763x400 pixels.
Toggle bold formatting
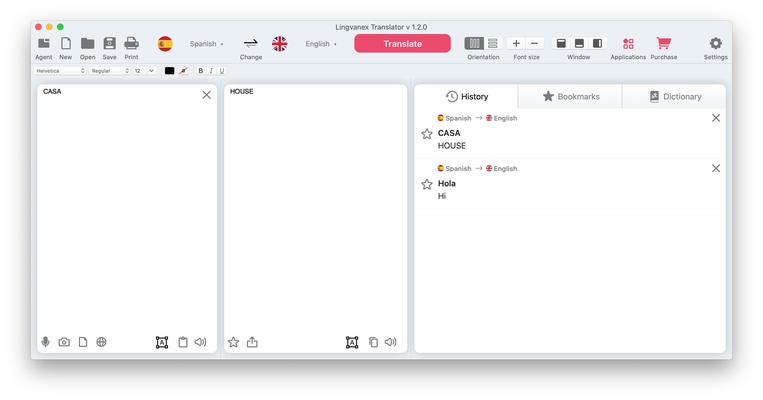tap(200, 71)
